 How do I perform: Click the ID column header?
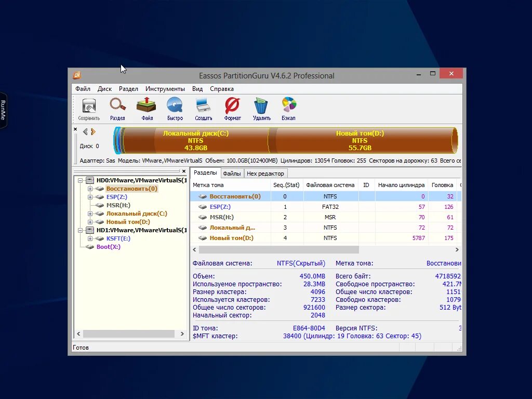[x=366, y=185]
